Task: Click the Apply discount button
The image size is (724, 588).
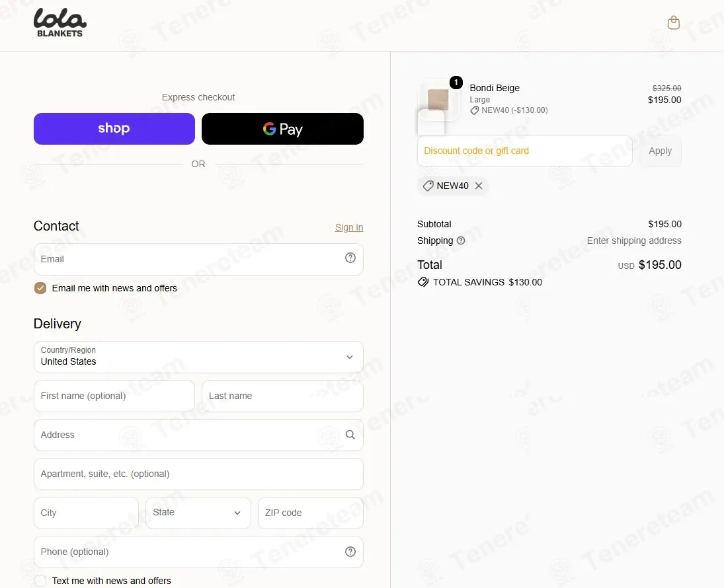Action: pos(661,151)
